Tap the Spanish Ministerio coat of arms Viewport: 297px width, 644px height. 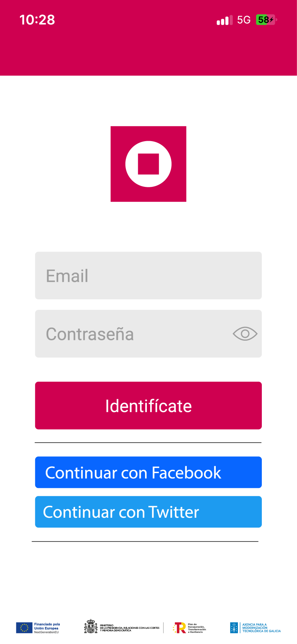[x=91, y=627]
